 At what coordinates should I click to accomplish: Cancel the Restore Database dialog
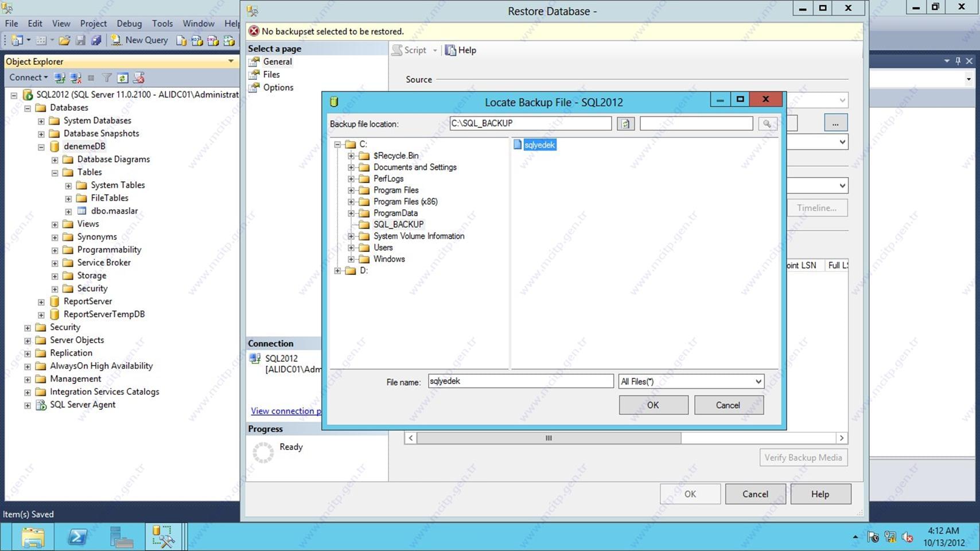[755, 494]
